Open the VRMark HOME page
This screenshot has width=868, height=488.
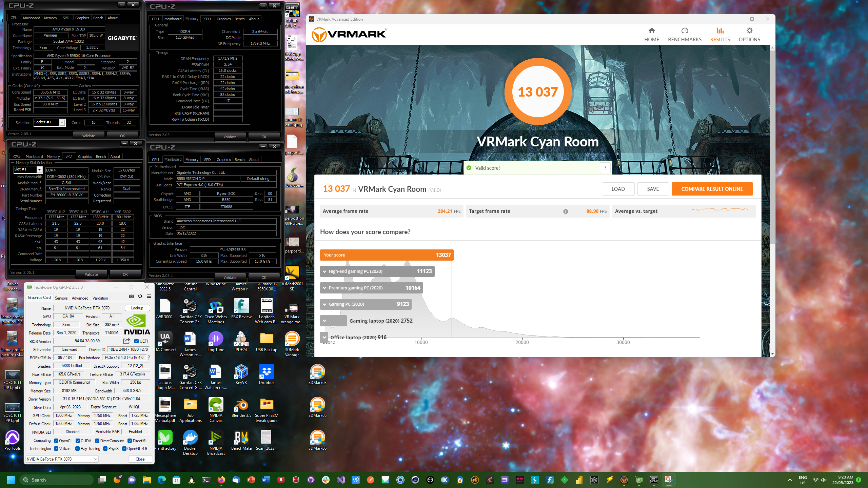tap(651, 35)
